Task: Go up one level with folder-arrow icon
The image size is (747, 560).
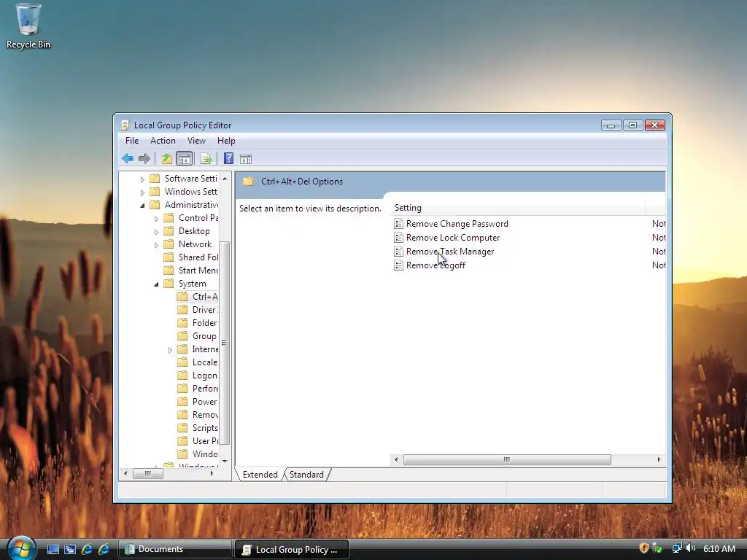Action: click(x=166, y=158)
